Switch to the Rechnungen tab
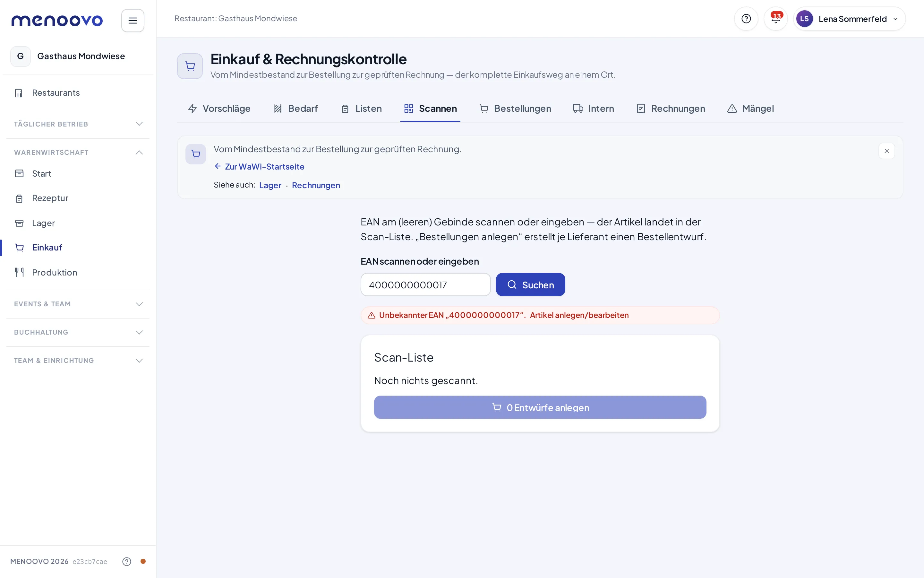The width and height of the screenshot is (924, 578). (x=671, y=109)
